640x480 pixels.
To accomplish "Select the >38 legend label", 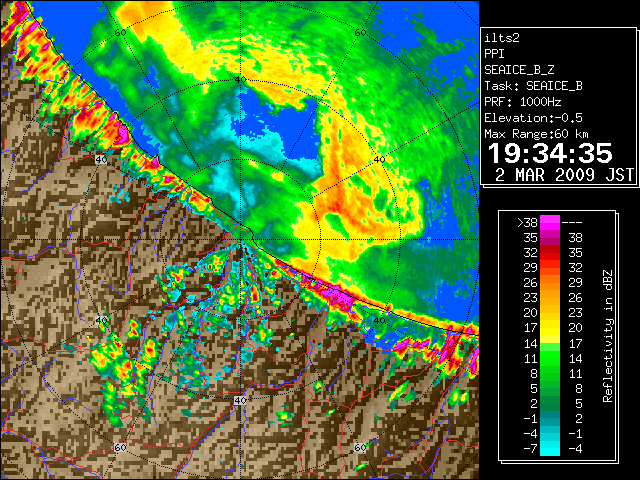I will tap(527, 223).
